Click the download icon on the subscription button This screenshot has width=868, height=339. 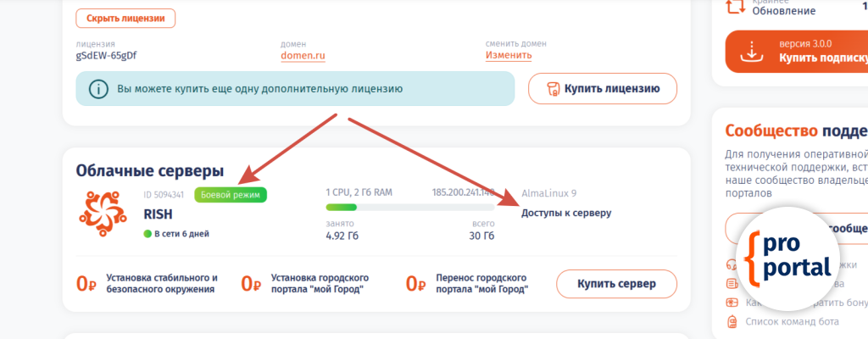tap(751, 51)
